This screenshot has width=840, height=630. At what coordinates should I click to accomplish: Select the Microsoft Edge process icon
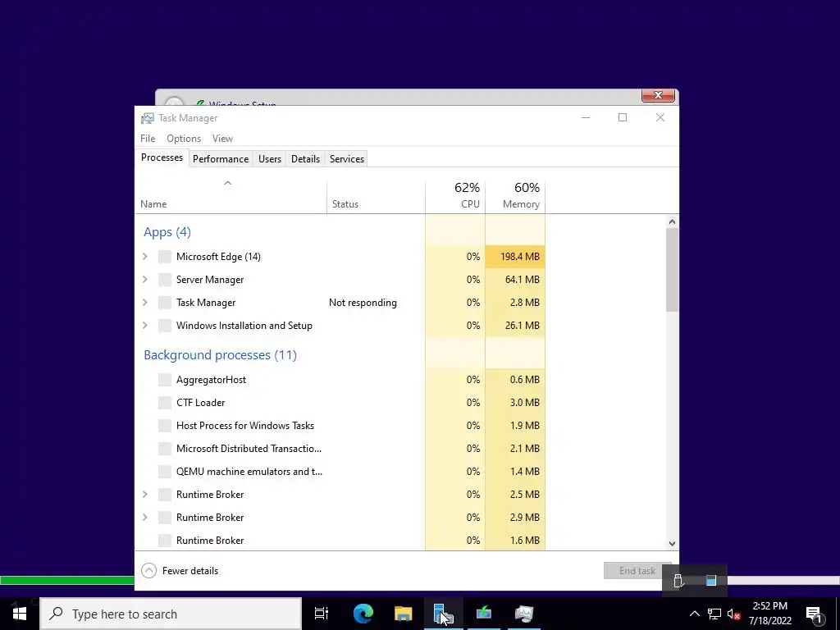(x=164, y=257)
